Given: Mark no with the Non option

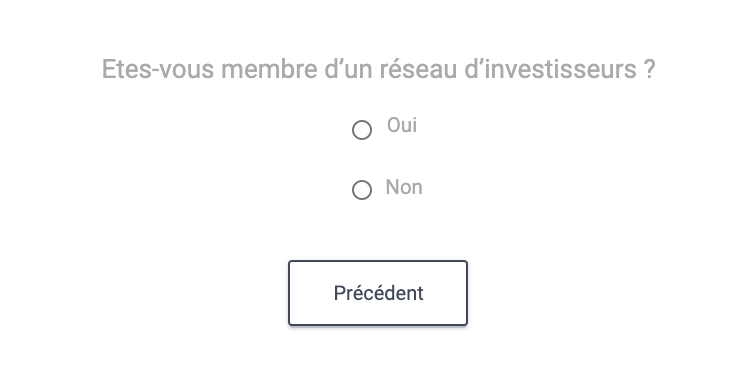Looking at the screenshot, I should click(362, 190).
